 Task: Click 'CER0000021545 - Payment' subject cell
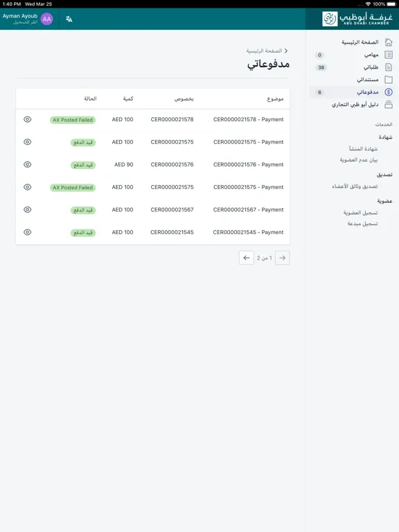[249, 232]
